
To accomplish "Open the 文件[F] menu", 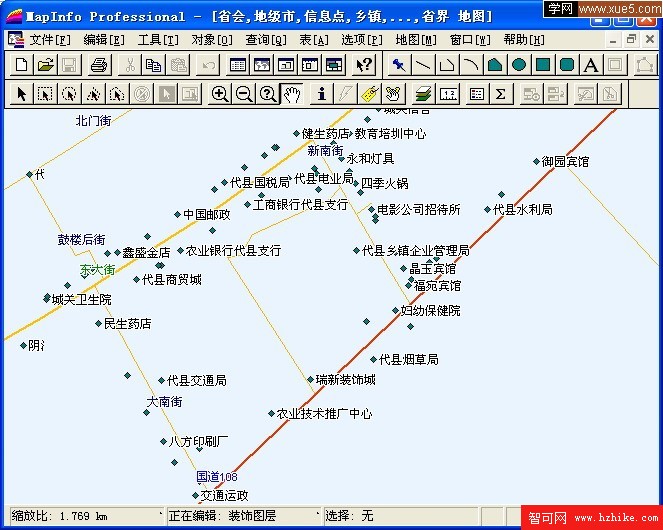I will (50, 40).
